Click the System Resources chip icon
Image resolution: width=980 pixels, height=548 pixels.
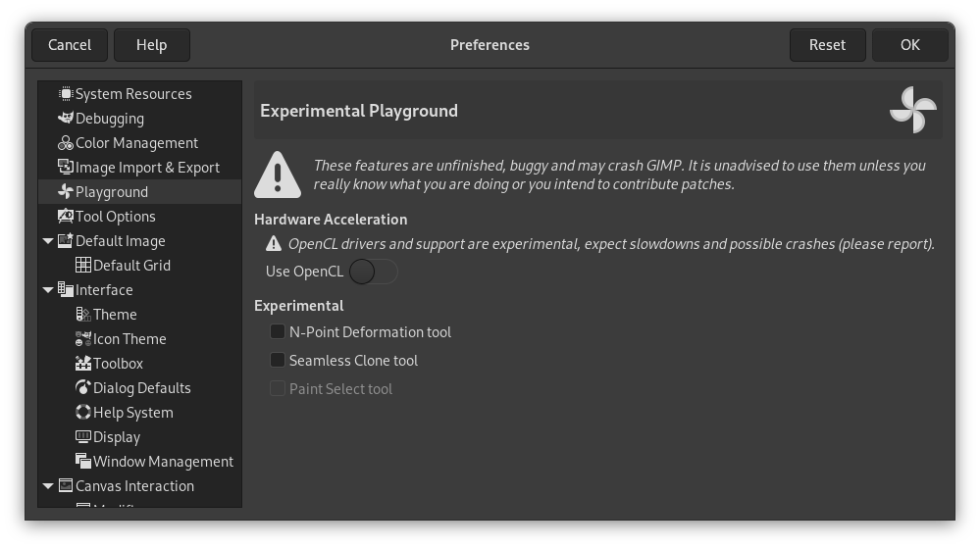coord(66,94)
